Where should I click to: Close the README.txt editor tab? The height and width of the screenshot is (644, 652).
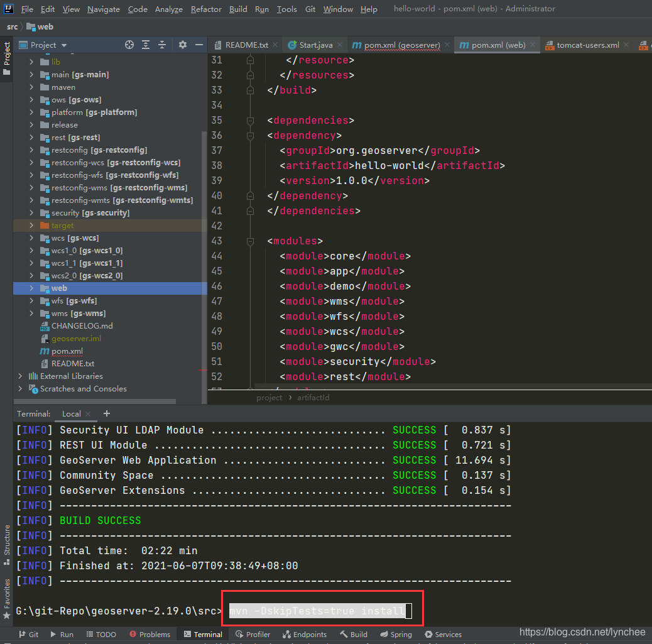pyautogui.click(x=275, y=45)
